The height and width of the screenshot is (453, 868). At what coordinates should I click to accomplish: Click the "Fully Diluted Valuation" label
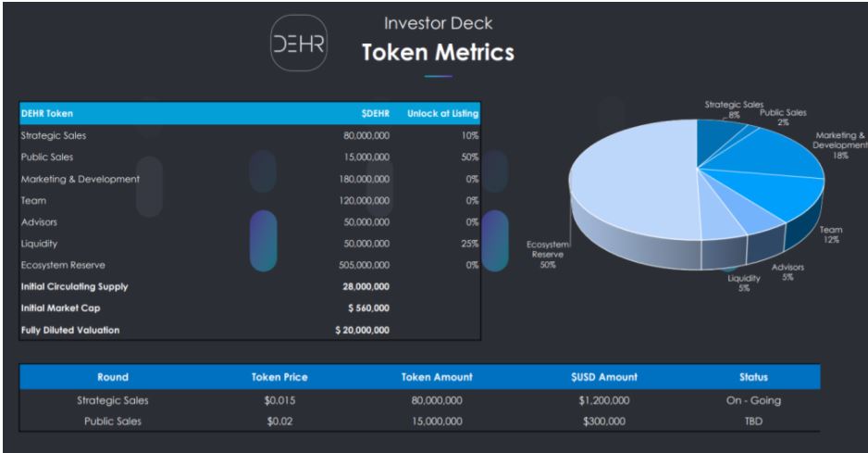(x=70, y=330)
